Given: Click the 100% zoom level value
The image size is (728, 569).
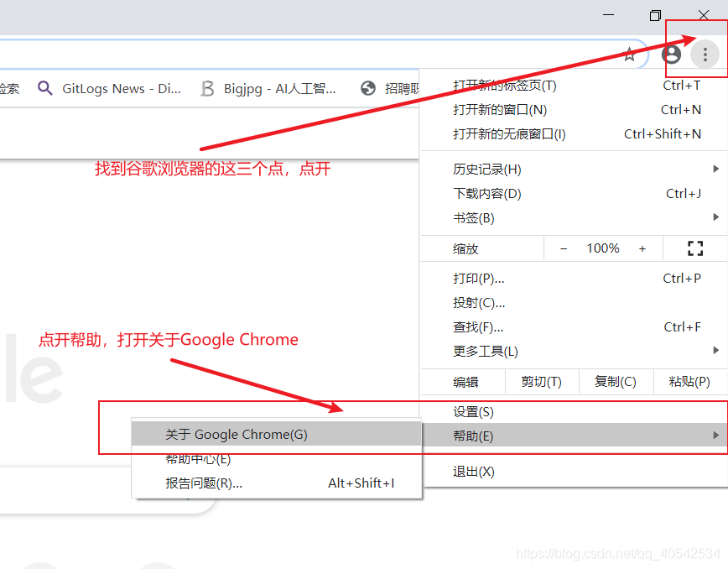Looking at the screenshot, I should tap(603, 248).
